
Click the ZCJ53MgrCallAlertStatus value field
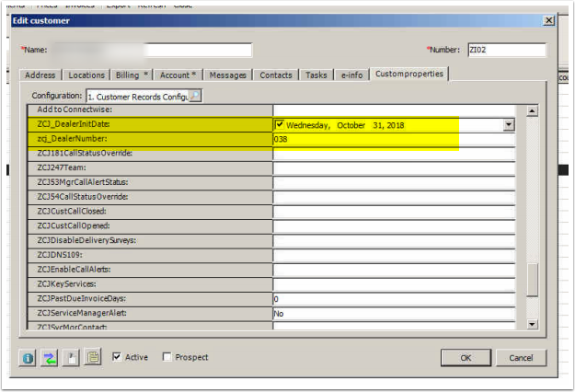[394, 183]
